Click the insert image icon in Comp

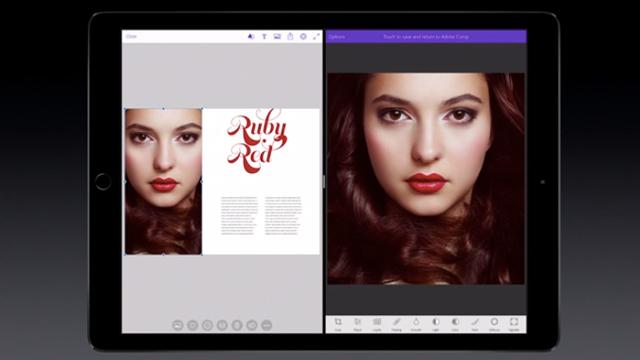[277, 36]
